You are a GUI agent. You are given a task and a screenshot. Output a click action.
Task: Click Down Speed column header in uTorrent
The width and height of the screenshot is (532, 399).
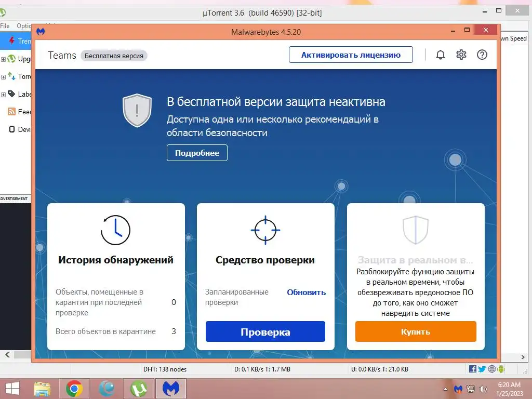pos(514,38)
